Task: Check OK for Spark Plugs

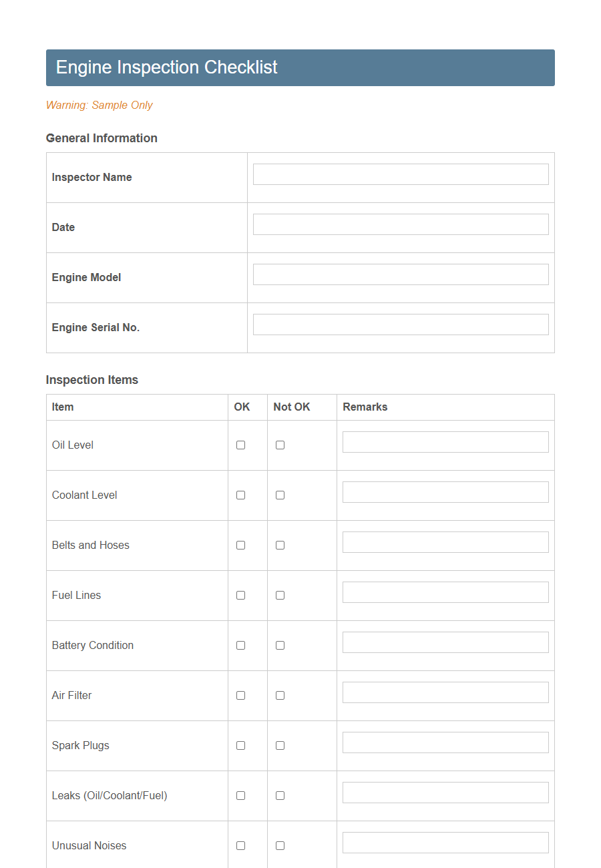Action: point(240,745)
